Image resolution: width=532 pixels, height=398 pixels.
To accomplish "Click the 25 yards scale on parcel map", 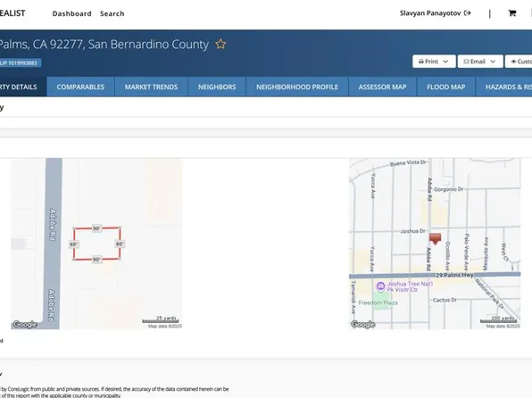I will [x=160, y=319].
